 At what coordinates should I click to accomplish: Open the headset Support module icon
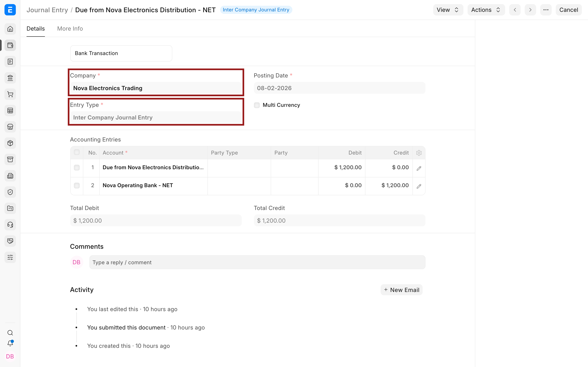click(x=10, y=225)
